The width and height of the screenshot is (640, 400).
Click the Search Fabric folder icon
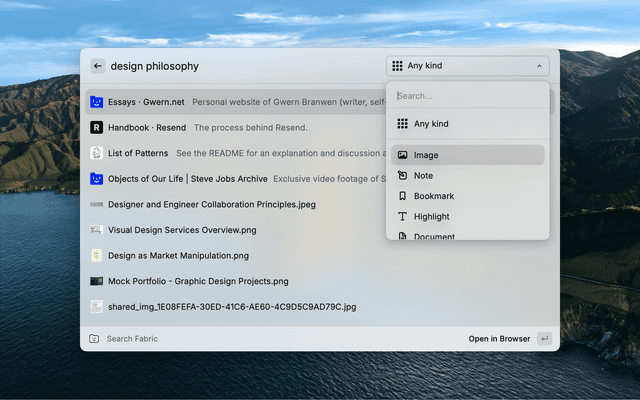point(94,339)
